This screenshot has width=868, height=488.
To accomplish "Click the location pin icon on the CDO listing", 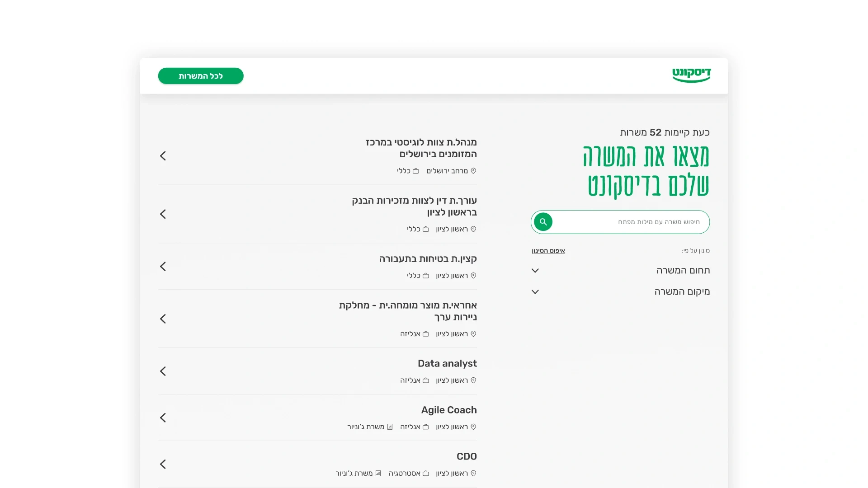I will click(x=474, y=473).
